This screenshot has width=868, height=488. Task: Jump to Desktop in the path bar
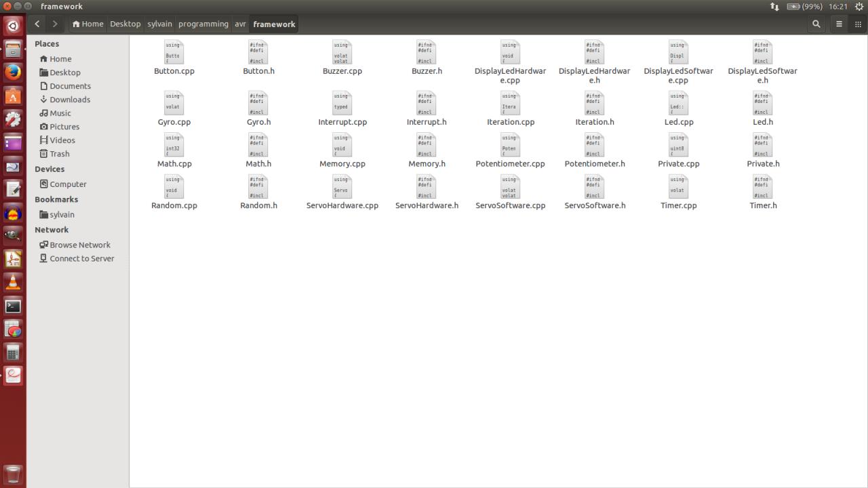[125, 24]
